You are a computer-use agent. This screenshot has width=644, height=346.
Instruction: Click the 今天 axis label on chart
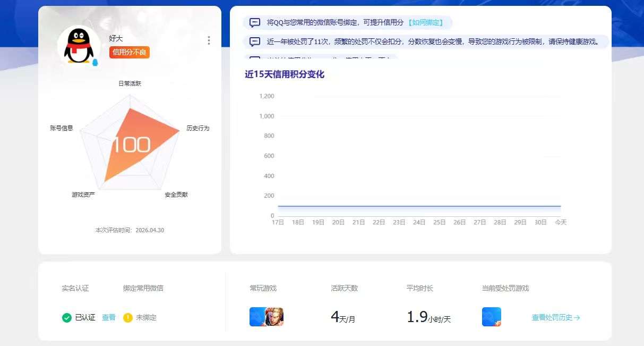(561, 222)
